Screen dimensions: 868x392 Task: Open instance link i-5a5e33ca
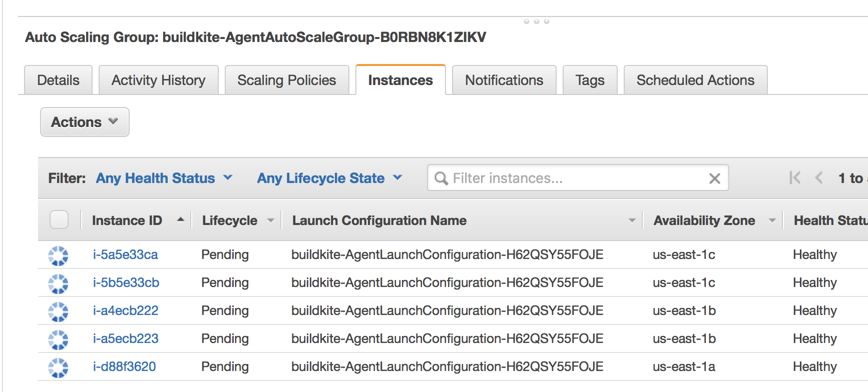tap(125, 254)
